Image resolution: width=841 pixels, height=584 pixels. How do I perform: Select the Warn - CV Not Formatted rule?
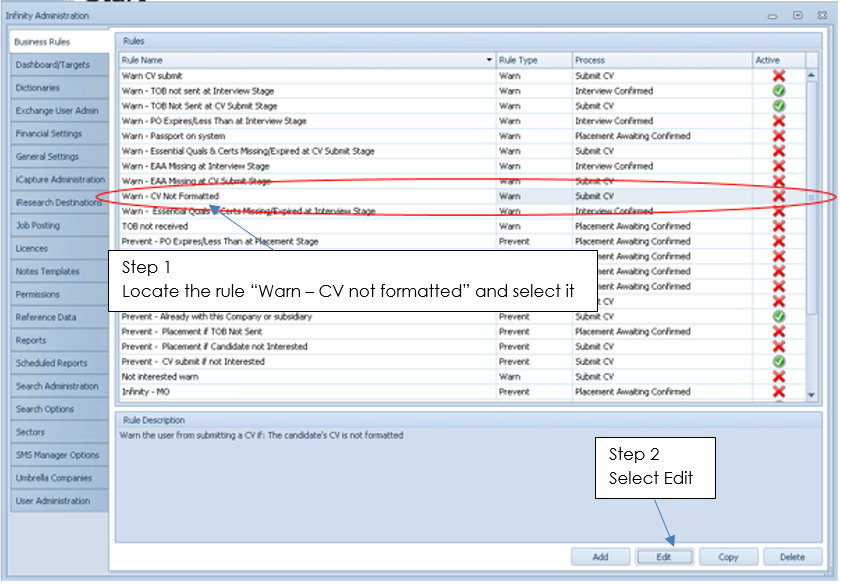coord(300,196)
